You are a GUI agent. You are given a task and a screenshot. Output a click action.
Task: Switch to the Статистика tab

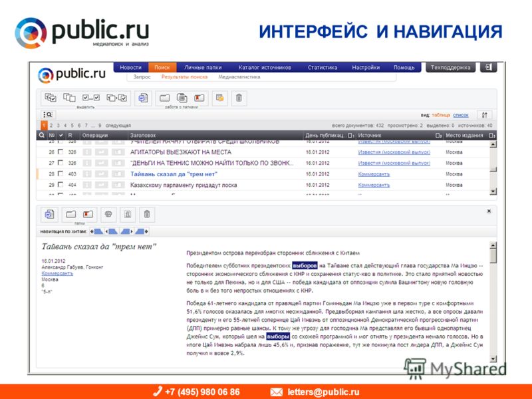pos(323,67)
